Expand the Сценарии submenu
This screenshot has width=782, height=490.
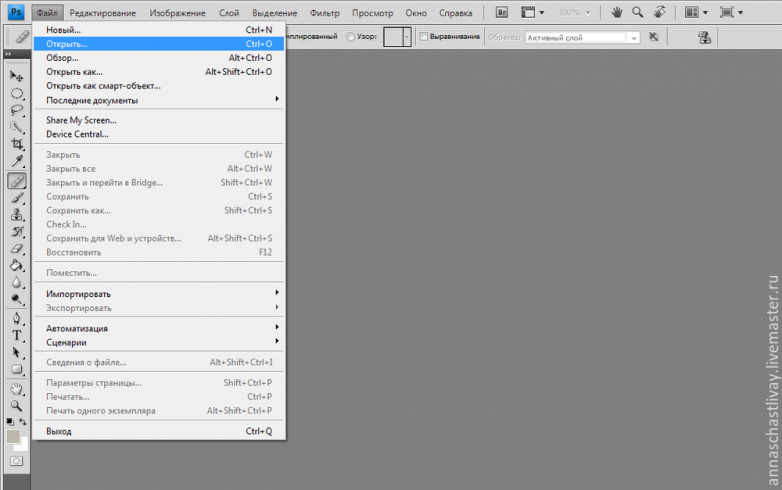tap(159, 342)
